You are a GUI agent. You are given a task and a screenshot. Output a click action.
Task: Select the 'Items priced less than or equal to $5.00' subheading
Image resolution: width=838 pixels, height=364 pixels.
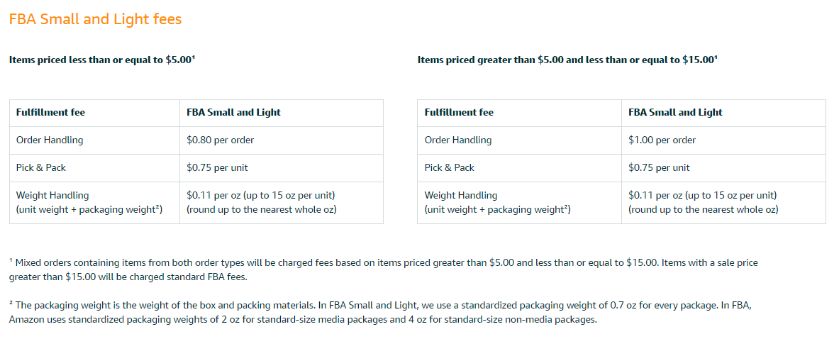coord(102,60)
